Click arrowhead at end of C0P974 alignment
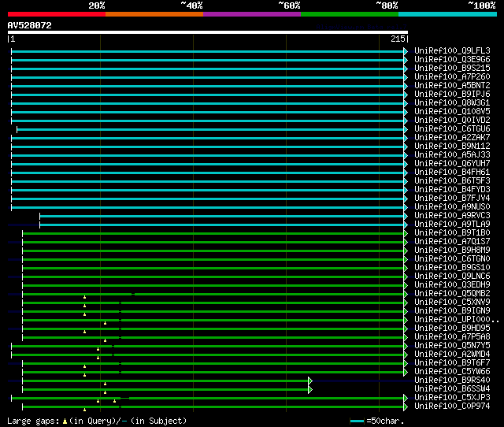The height and width of the screenshot is (427, 504). [406, 407]
